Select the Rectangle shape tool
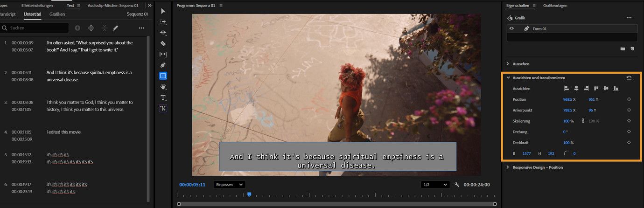 tap(163, 76)
